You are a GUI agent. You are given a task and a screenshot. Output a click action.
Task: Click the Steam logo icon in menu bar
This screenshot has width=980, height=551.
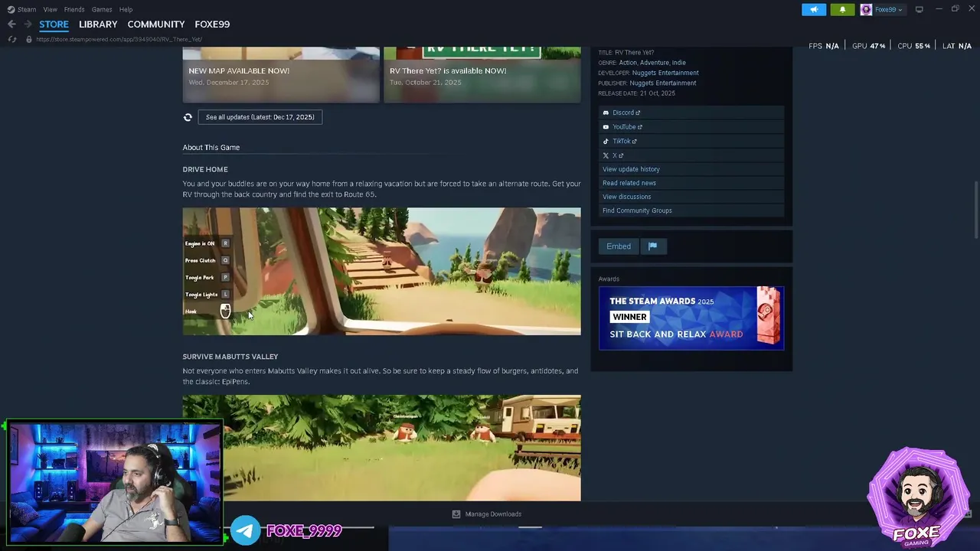coord(11,9)
